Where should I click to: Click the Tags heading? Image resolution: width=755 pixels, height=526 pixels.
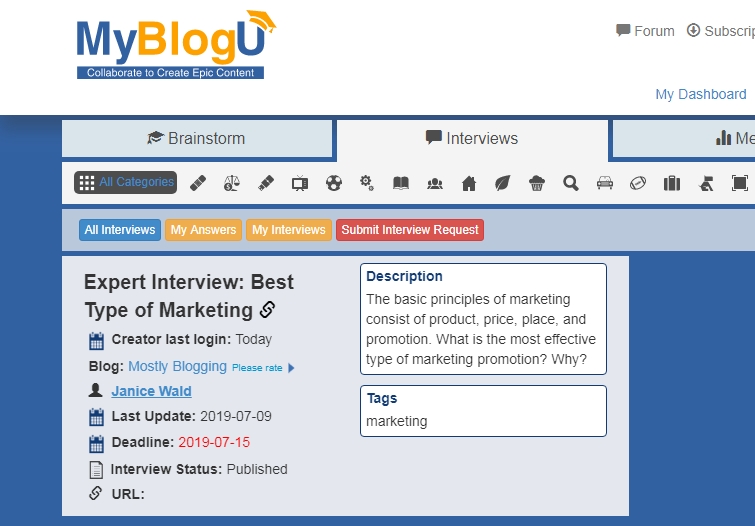pyautogui.click(x=382, y=398)
